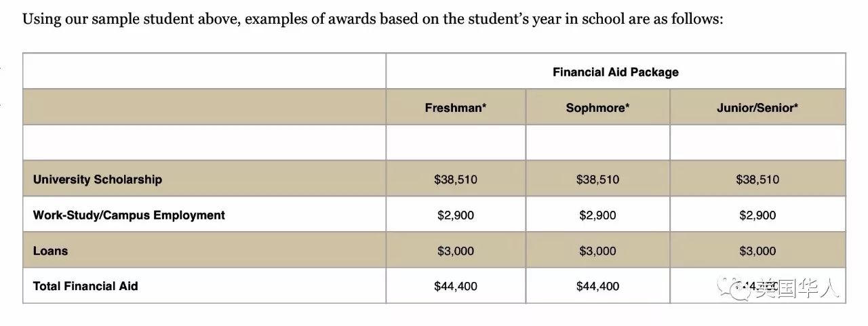Screen dimensions: 868x326
Task: Select the Junior/Senior* column header
Action: 757,107
